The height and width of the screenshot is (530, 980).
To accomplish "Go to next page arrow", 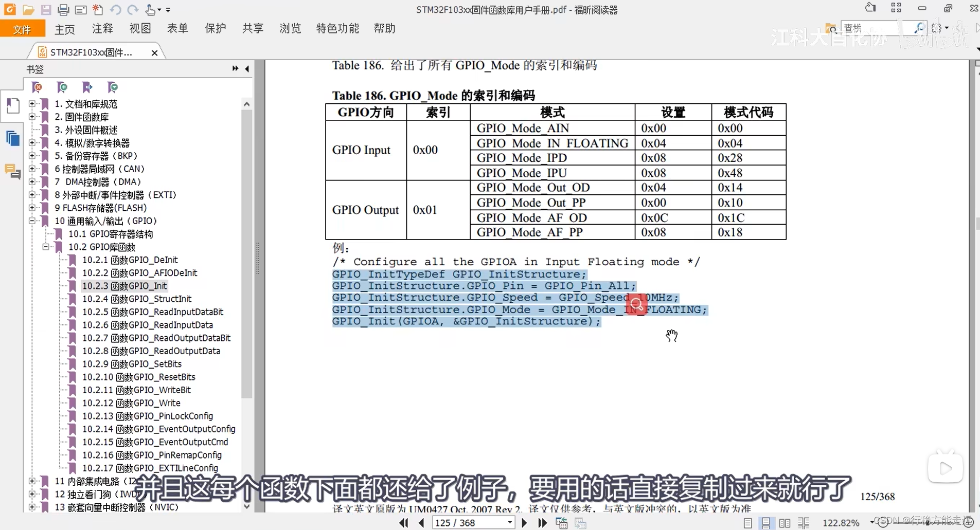I will click(524, 523).
